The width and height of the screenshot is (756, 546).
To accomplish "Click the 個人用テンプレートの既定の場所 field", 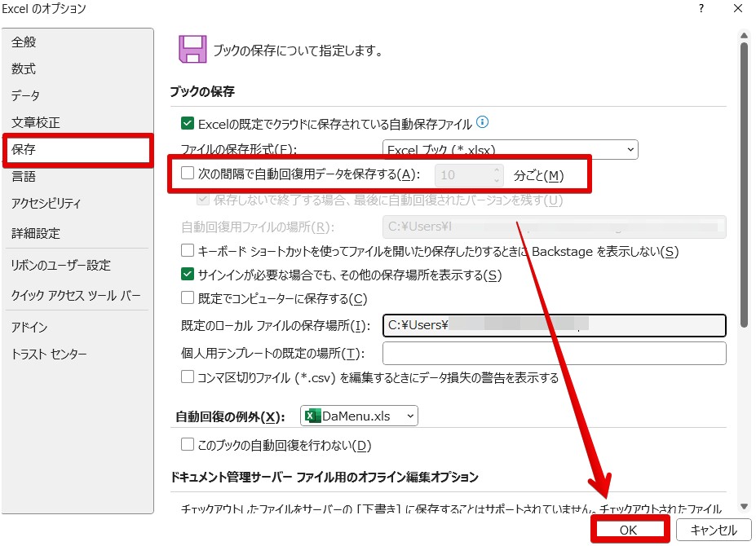I will click(x=555, y=353).
